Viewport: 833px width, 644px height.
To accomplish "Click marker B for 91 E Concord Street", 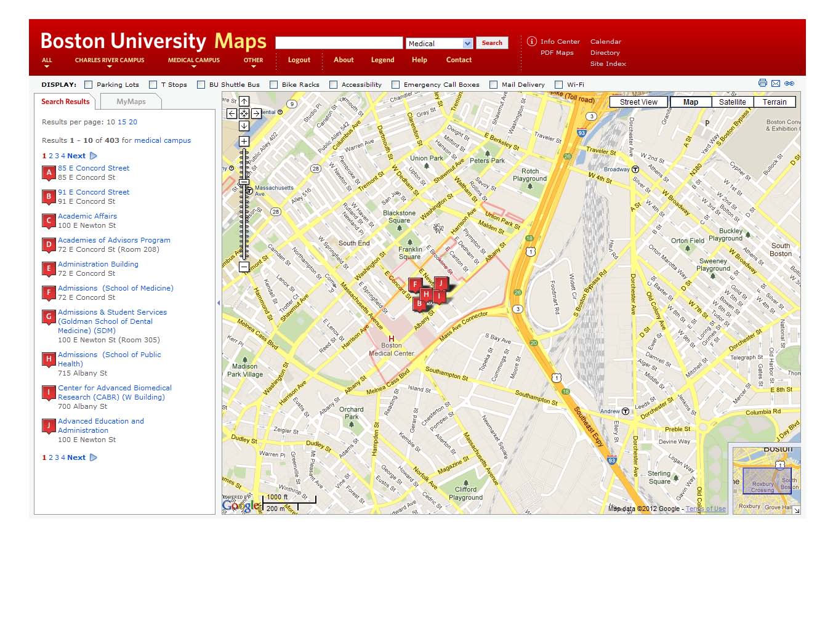I will click(x=49, y=198).
